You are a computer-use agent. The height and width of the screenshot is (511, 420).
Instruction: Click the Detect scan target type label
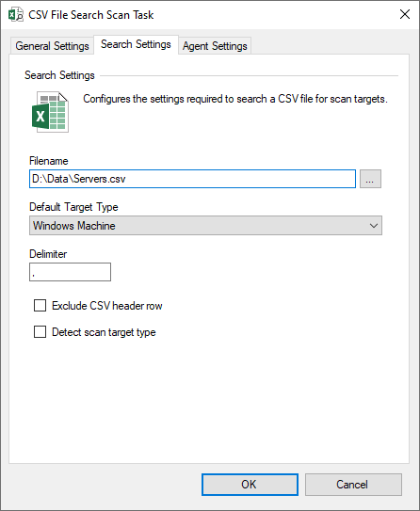(x=104, y=332)
